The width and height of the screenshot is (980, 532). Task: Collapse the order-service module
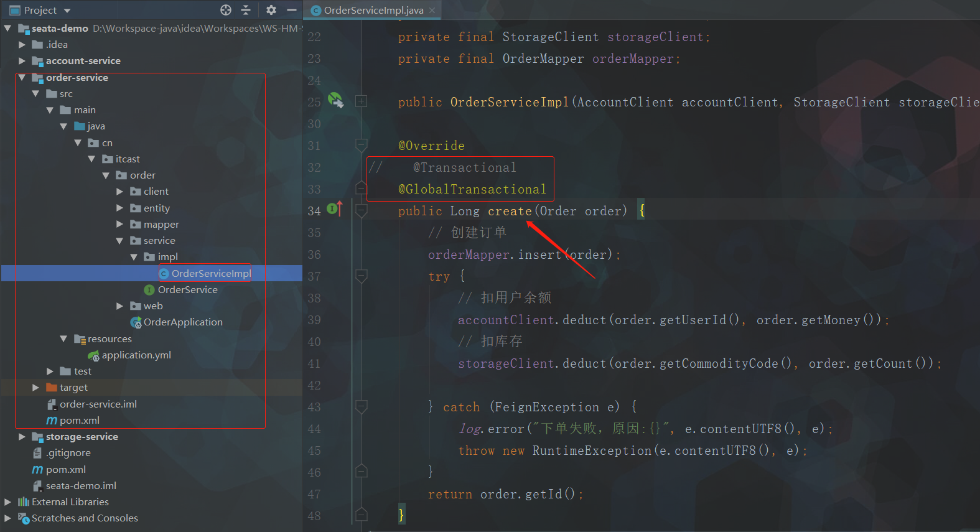point(22,77)
